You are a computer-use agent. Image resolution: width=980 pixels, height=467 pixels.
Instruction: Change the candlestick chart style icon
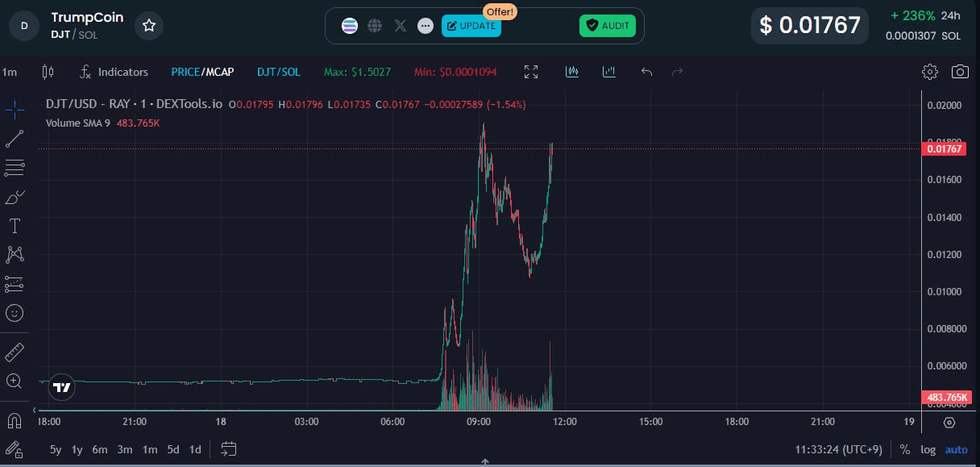pyautogui.click(x=48, y=72)
